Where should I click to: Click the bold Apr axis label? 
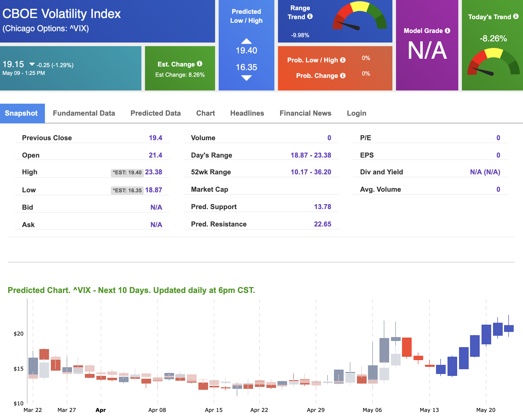tap(101, 410)
